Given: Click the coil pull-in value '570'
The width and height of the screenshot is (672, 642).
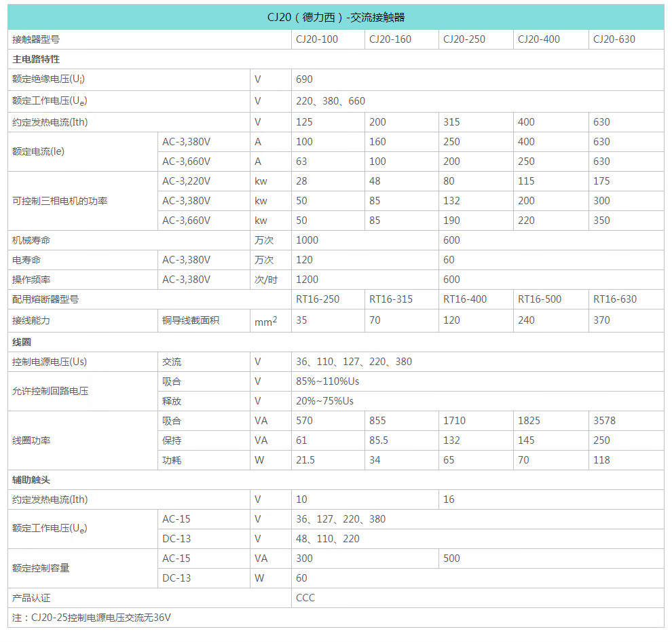Looking at the screenshot, I should (304, 421).
